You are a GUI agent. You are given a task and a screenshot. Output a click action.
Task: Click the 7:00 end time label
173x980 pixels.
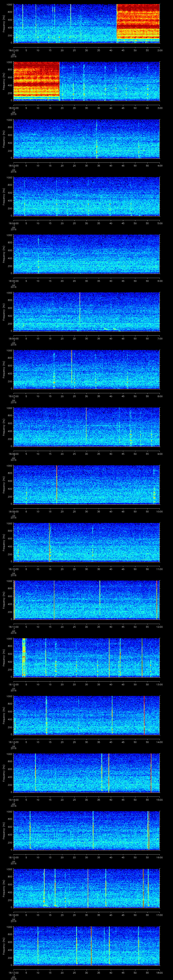point(160,339)
